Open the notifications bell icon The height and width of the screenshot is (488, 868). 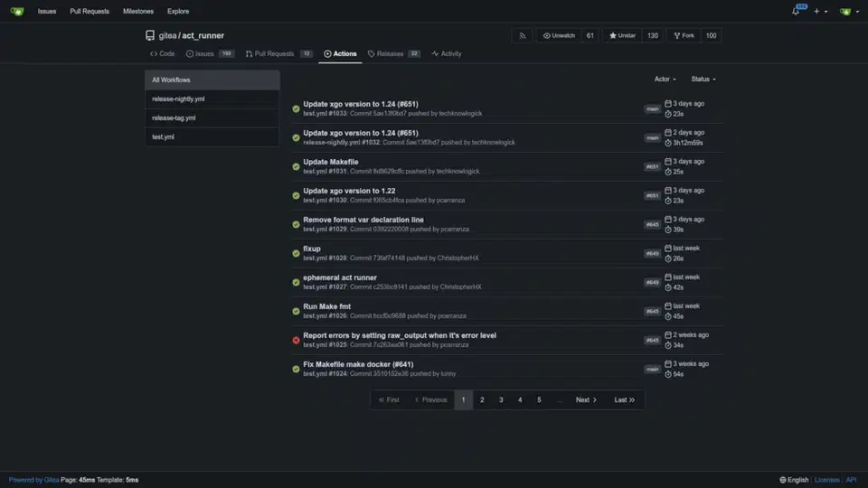click(796, 11)
